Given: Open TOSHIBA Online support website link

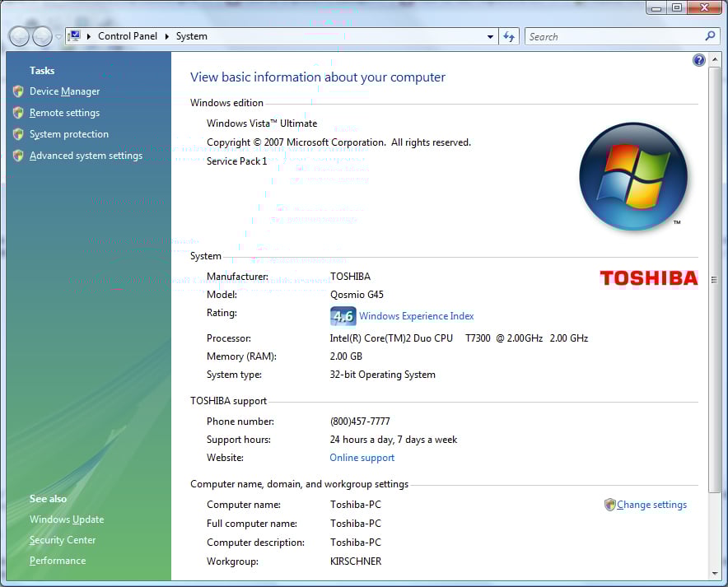Looking at the screenshot, I should click(362, 458).
